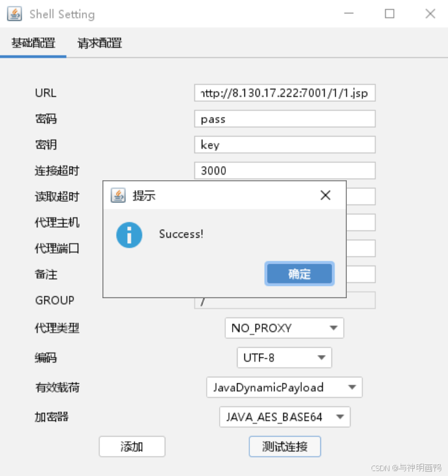Click the 编码 label

[46, 357]
